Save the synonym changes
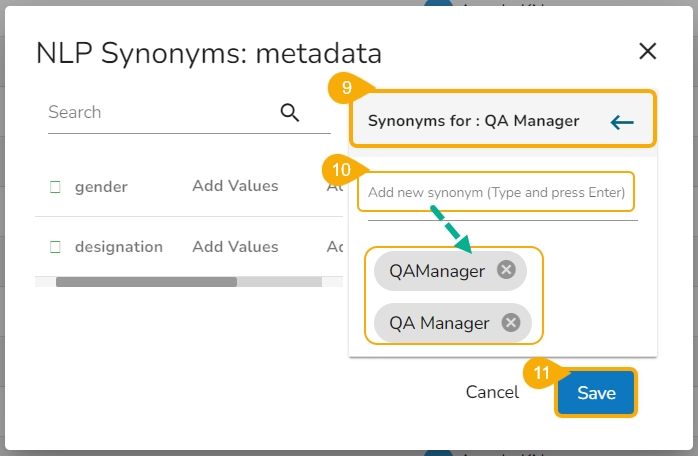 pyautogui.click(x=596, y=393)
